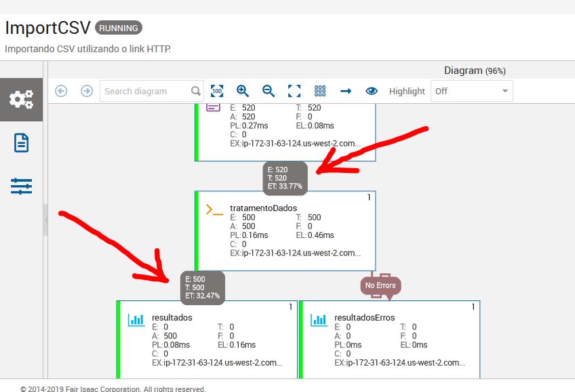Click the shell icon on tratamentoDados node
Screen dimensions: 575x392
pos(214,210)
